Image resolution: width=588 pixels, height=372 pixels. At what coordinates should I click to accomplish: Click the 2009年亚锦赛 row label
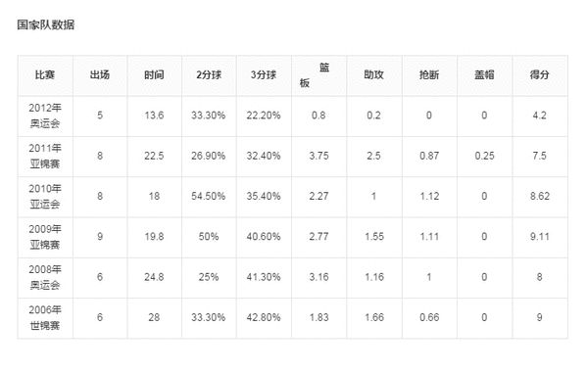click(x=45, y=237)
